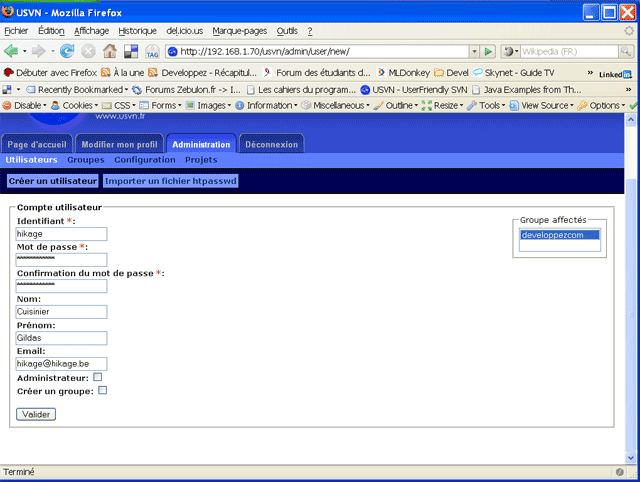This screenshot has width=640, height=482.
Task: Click the Email input field
Action: click(x=61, y=364)
